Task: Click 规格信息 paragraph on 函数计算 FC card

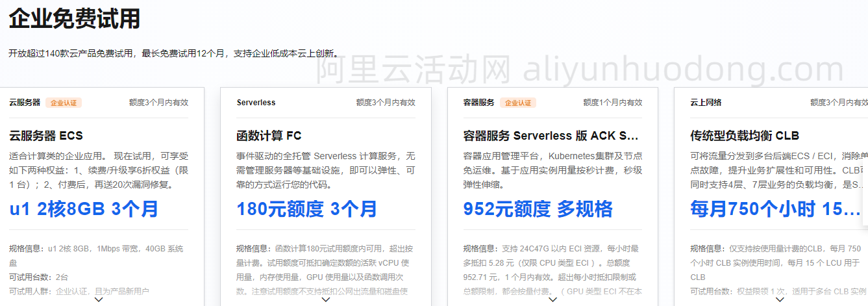Action: tap(326, 270)
